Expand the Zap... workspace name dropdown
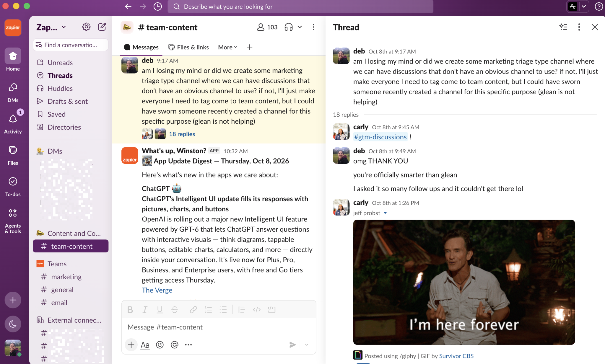The width and height of the screenshot is (605, 364). [64, 27]
